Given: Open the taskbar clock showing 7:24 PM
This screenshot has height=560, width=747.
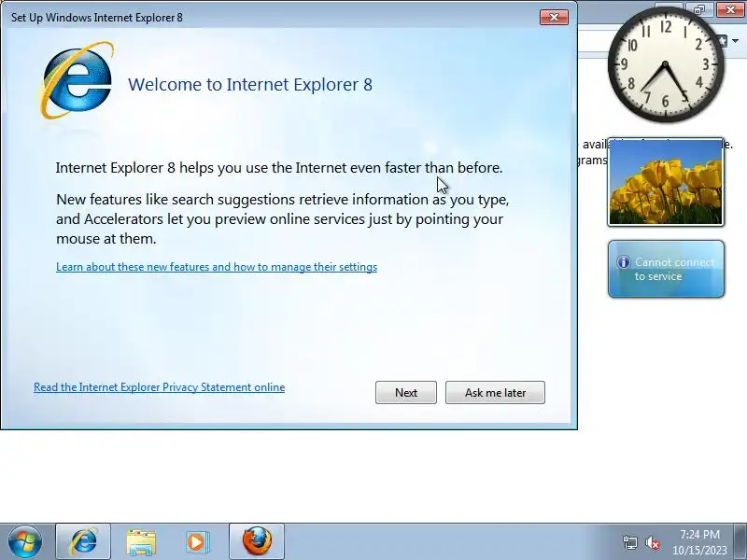Looking at the screenshot, I should click(x=699, y=542).
